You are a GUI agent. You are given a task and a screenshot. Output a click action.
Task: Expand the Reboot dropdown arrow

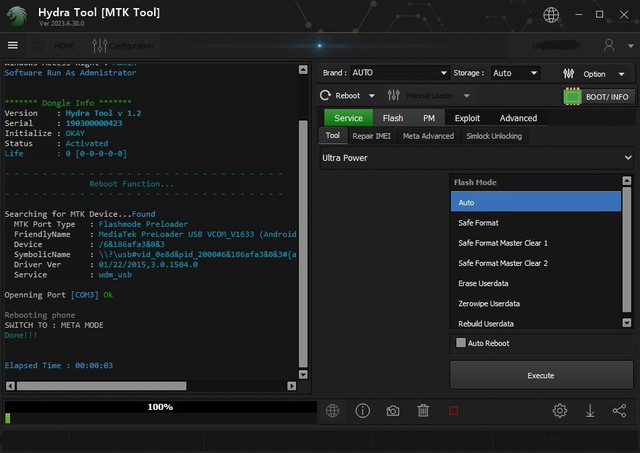371,96
